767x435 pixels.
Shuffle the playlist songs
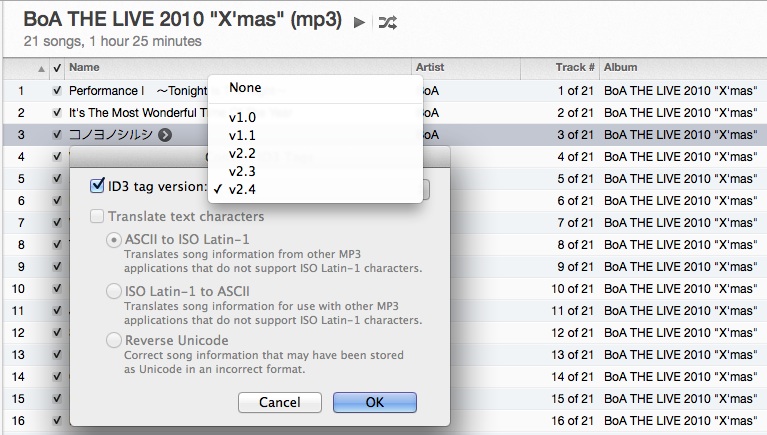coord(387,23)
